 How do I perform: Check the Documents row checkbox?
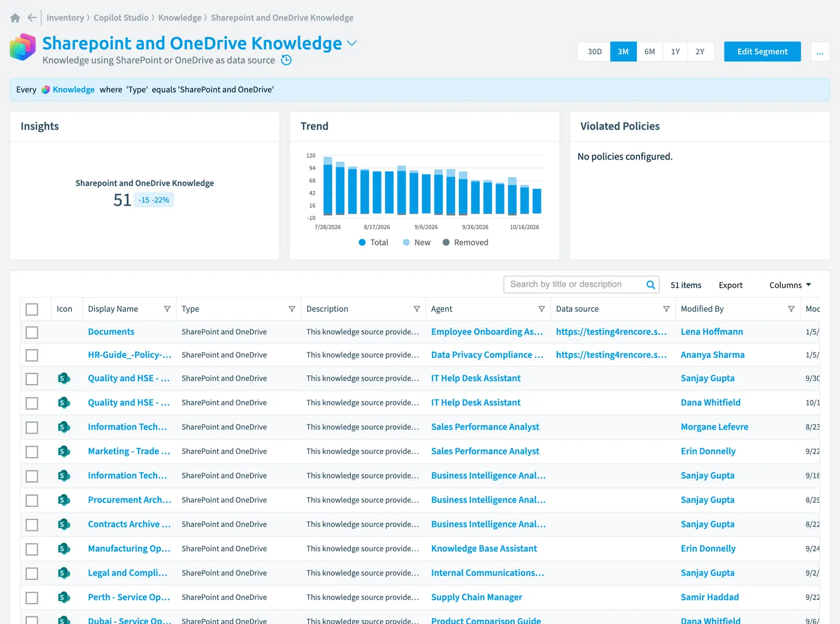click(x=32, y=332)
